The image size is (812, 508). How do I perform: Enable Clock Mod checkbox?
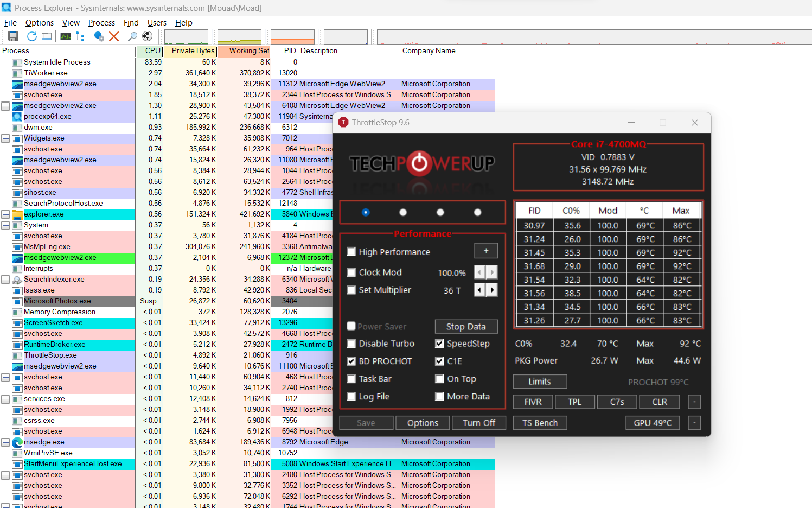pos(351,272)
